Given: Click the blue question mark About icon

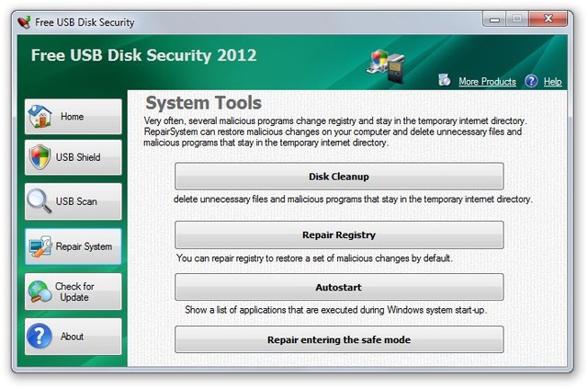Looking at the screenshot, I should (x=40, y=336).
